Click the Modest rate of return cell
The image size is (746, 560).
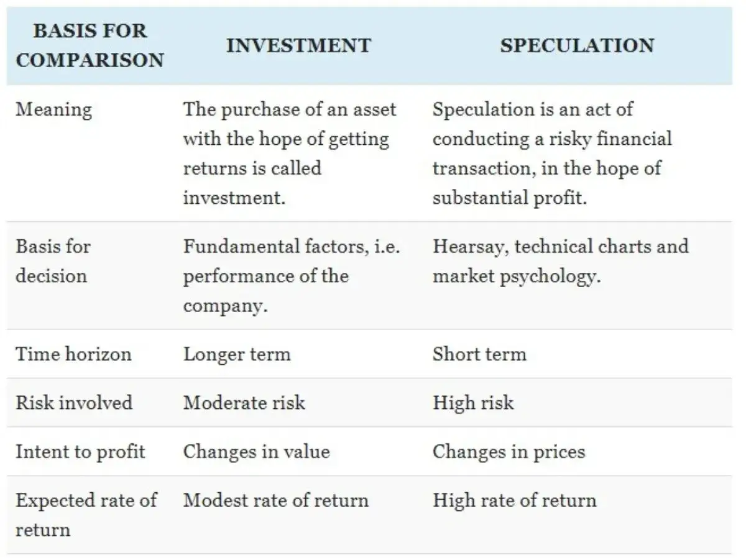[275, 500]
